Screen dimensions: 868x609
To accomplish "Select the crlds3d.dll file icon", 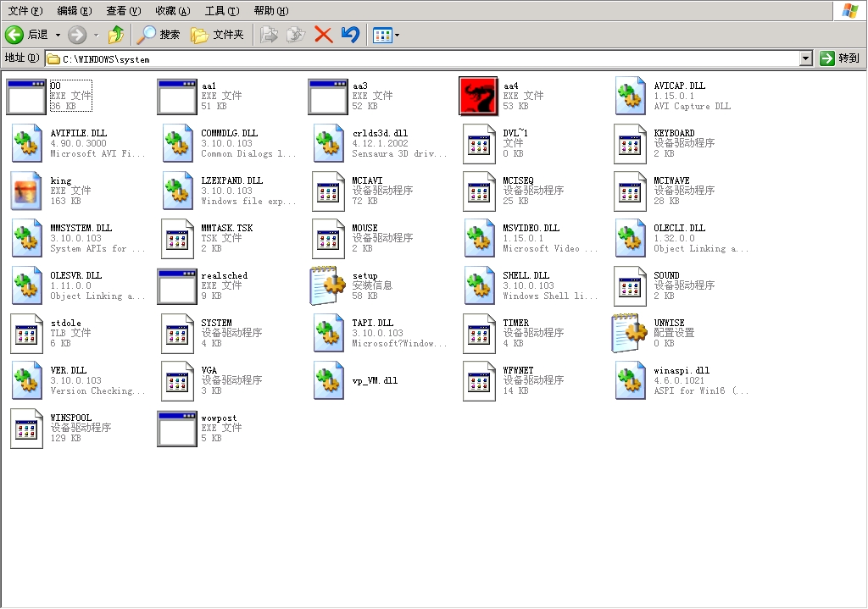I will tap(328, 143).
